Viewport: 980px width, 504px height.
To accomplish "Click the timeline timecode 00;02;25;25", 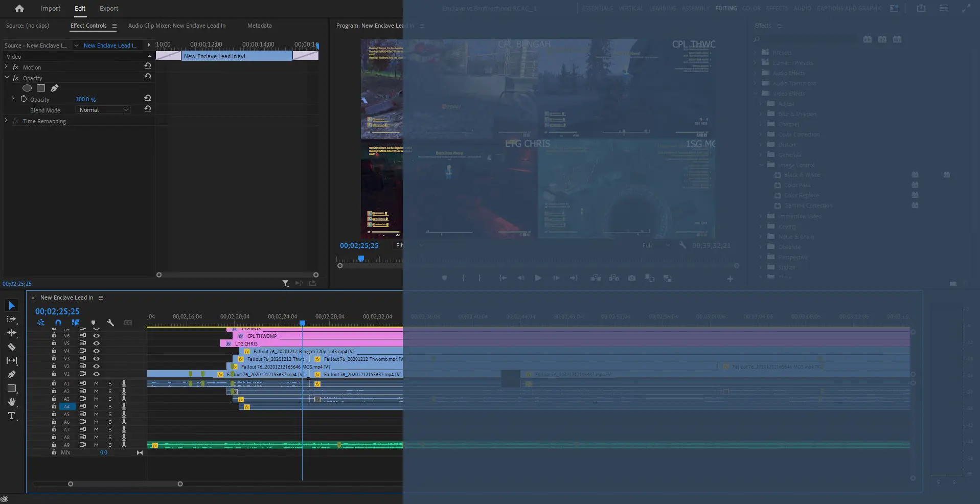I will click(x=57, y=311).
